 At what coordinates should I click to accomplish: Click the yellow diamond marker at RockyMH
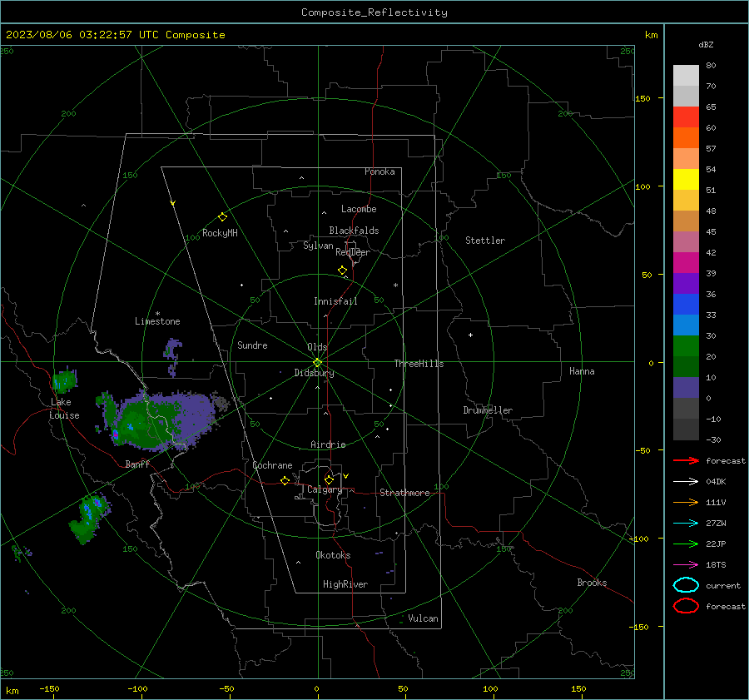(x=222, y=217)
